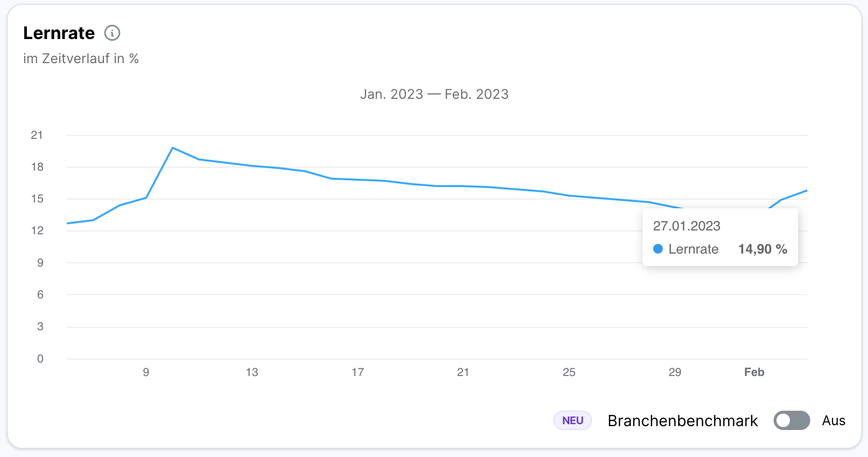This screenshot has width=868, height=457.
Task: Select the Feb label on the x-axis
Action: (754, 372)
